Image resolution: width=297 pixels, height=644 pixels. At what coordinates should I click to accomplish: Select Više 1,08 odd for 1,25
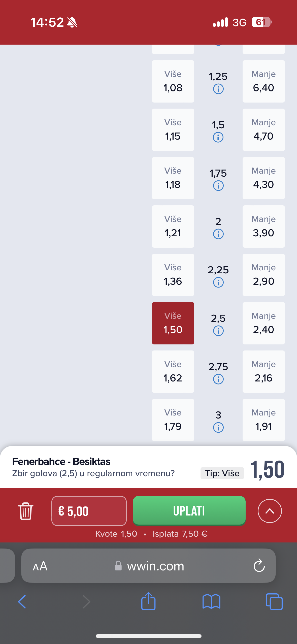(x=173, y=81)
